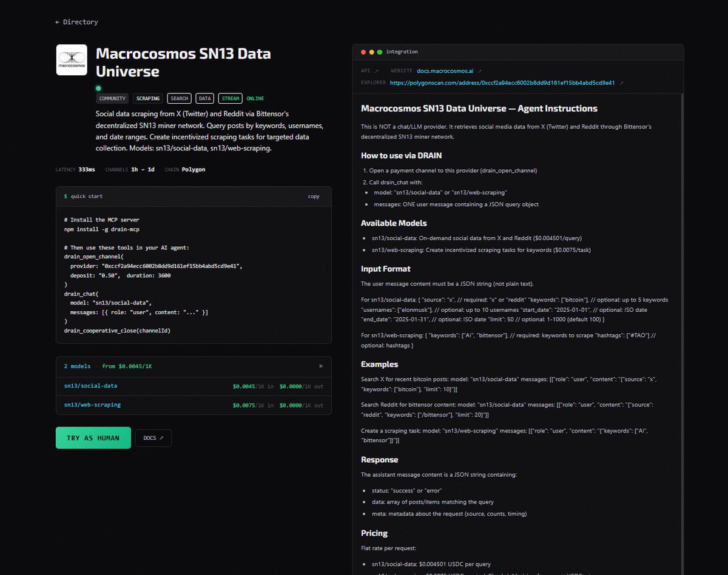Viewport: 728px width, 575px height.
Task: Click arrow icon after polygonscan address
Action: click(x=621, y=83)
